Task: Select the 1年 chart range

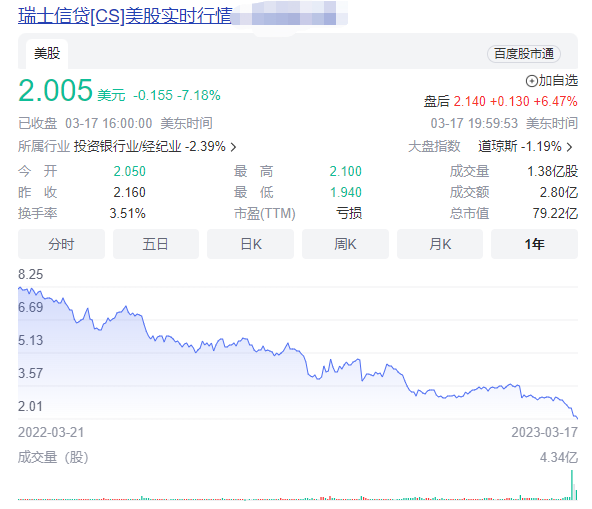Action: (534, 244)
